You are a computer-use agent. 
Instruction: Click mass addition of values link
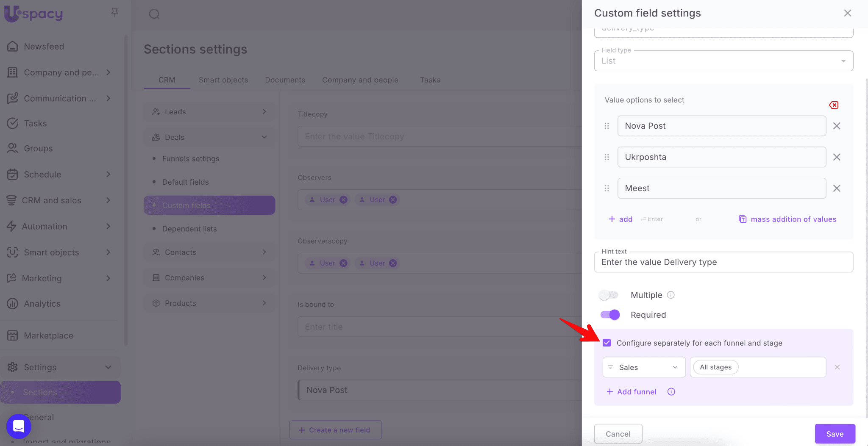click(793, 219)
